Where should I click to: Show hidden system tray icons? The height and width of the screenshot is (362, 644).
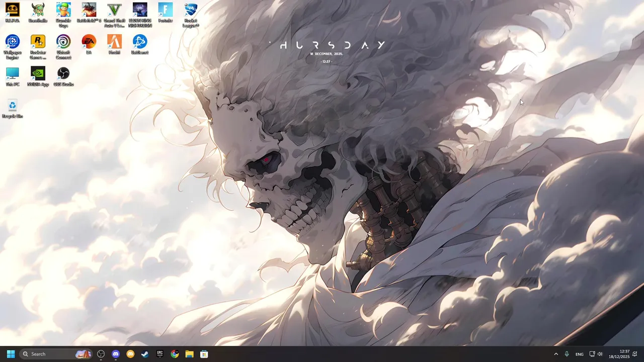pos(556,354)
